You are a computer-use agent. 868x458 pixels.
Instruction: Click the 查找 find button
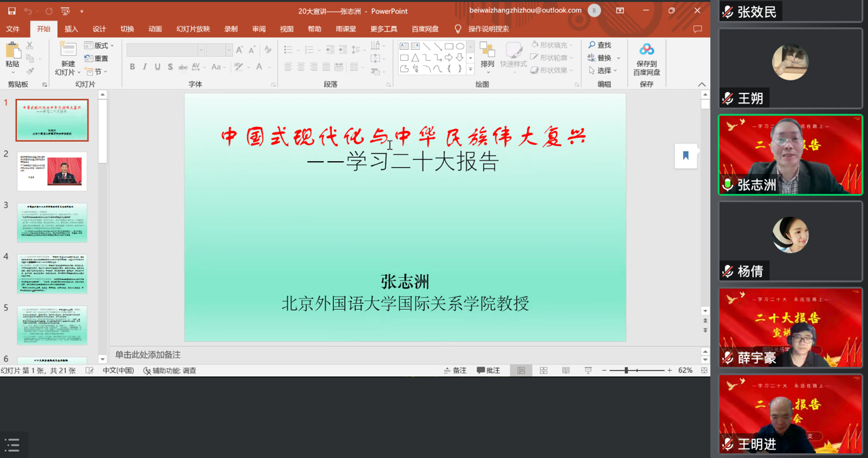click(x=600, y=45)
